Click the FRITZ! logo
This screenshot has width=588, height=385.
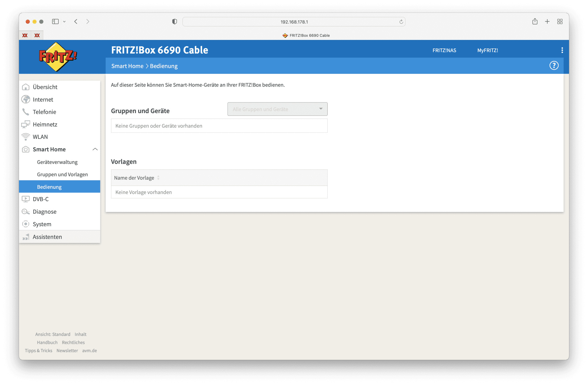58,57
